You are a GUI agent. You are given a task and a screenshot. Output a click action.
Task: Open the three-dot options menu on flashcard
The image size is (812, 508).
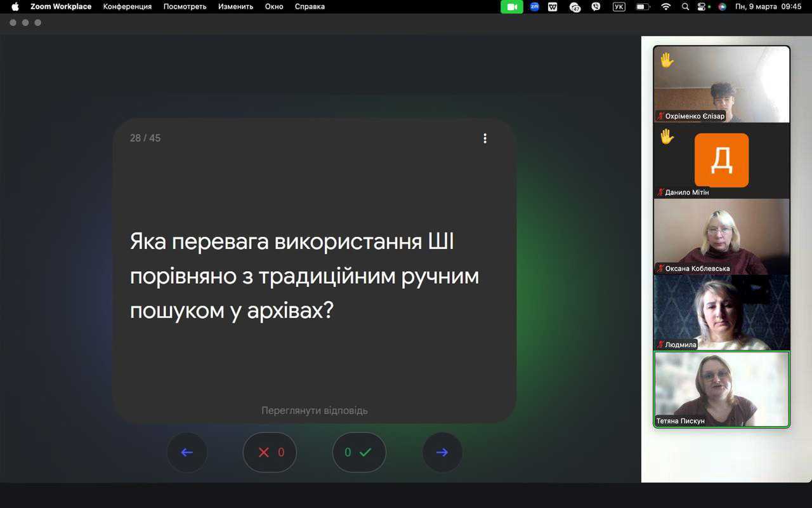click(485, 138)
